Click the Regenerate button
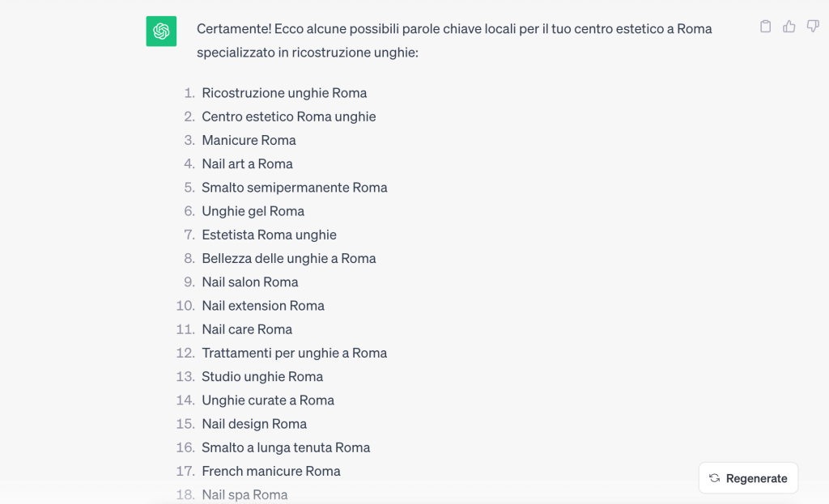Screen dimensions: 829x504 pos(748,478)
